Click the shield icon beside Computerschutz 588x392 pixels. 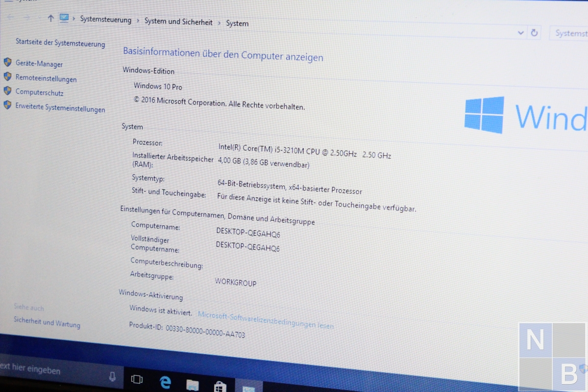click(x=7, y=91)
